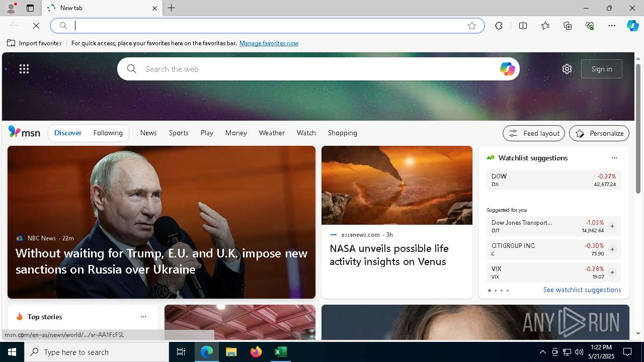Open a new tab with plus button

(x=172, y=8)
